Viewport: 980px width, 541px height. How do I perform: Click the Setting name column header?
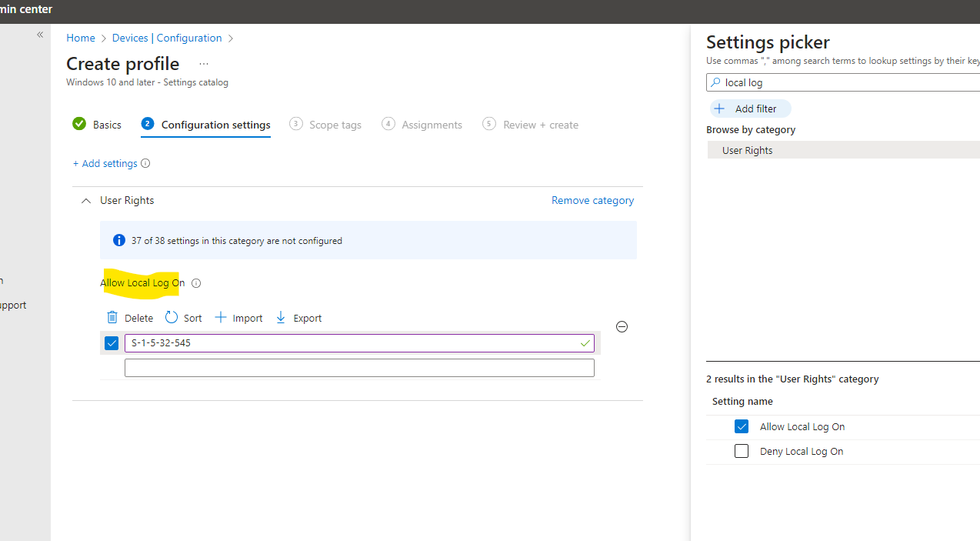[742, 401]
